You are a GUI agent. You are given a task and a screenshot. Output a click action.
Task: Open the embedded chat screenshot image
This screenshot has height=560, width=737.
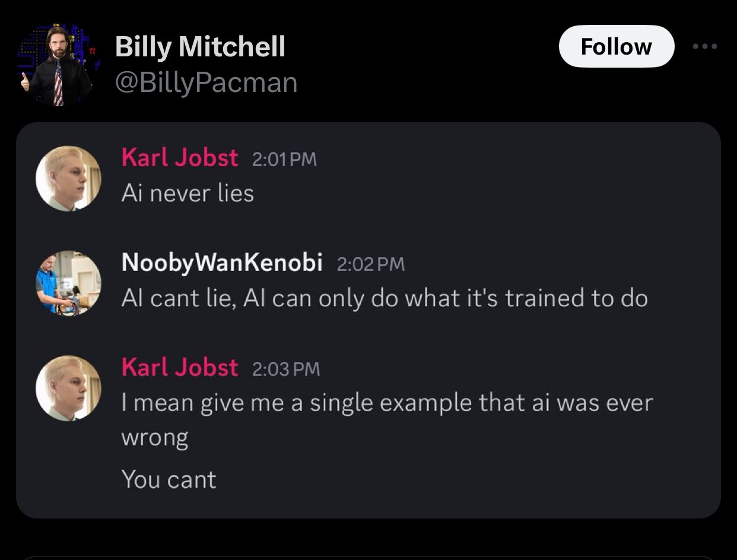click(368, 320)
